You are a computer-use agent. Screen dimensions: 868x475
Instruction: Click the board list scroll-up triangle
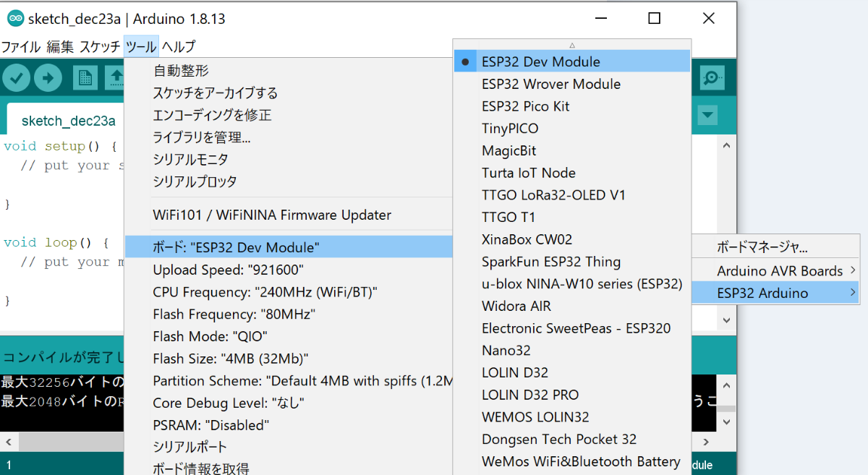pyautogui.click(x=572, y=45)
